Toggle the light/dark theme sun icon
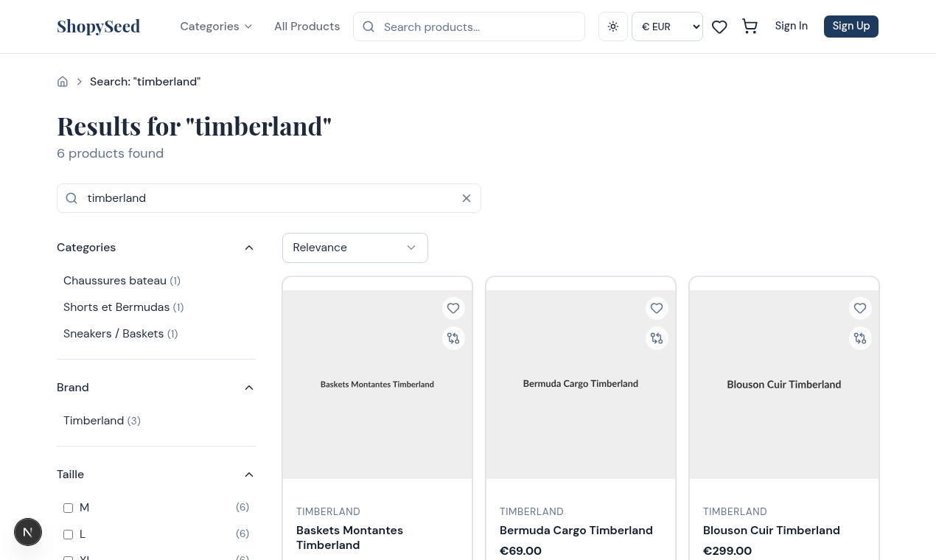This screenshot has height=560, width=936. click(x=613, y=27)
